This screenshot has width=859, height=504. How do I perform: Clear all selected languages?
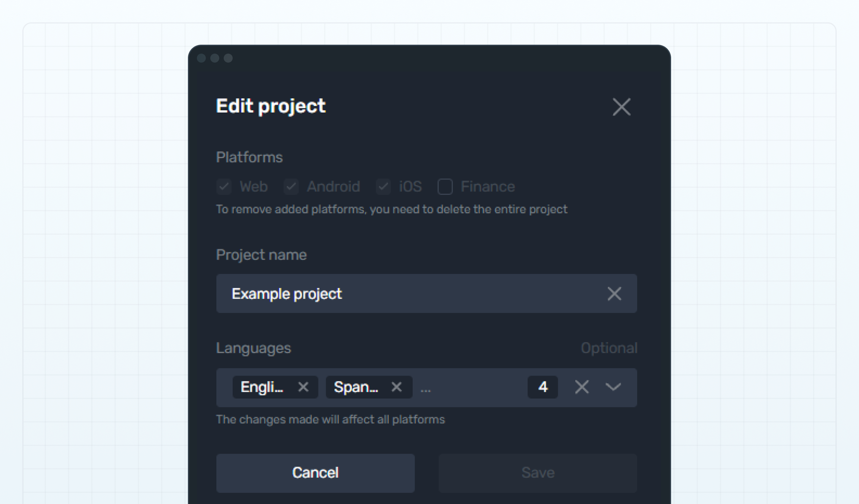pyautogui.click(x=582, y=387)
